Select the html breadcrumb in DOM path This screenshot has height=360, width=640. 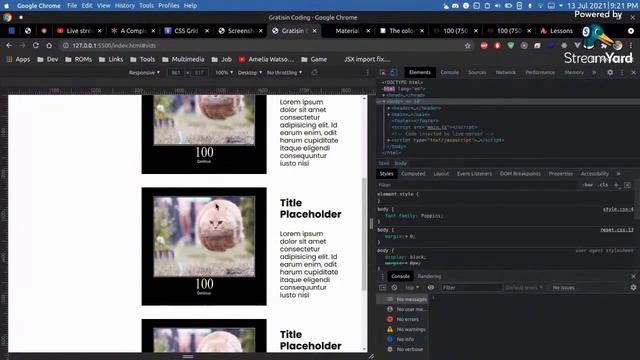click(x=384, y=163)
